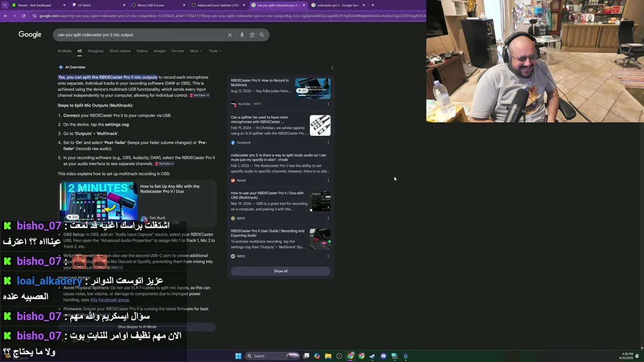
Task: Open options for the YouTube RØDE result
Action: pos(328,104)
